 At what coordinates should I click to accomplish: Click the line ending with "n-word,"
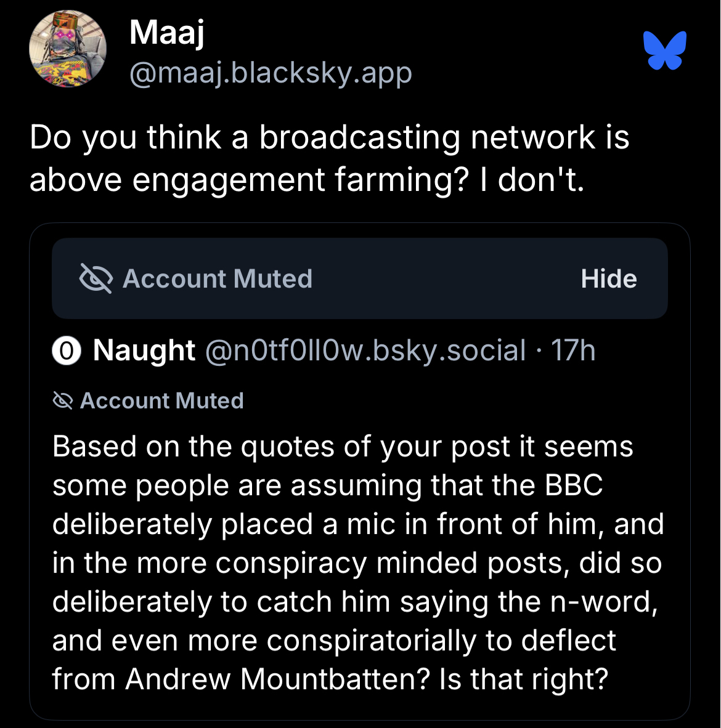(355, 602)
